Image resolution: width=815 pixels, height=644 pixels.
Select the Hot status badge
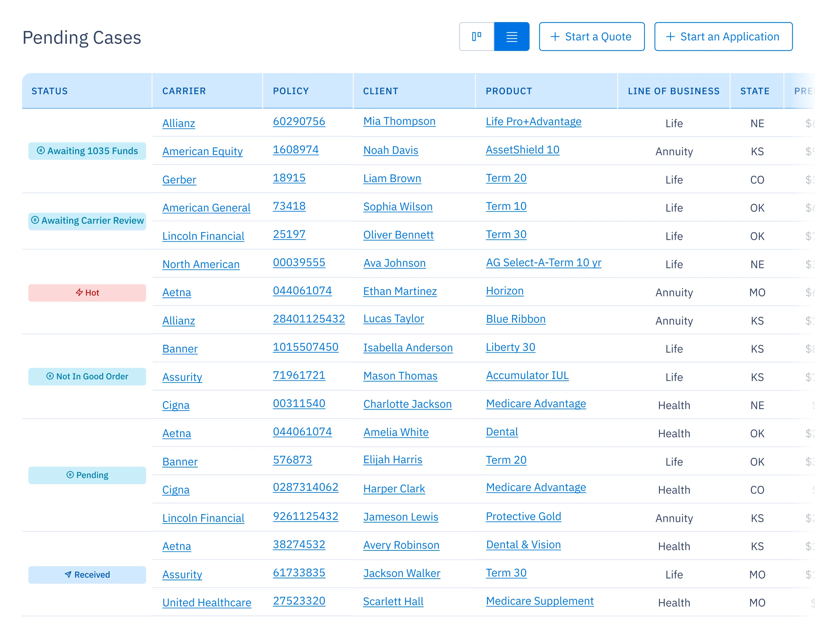coord(87,292)
